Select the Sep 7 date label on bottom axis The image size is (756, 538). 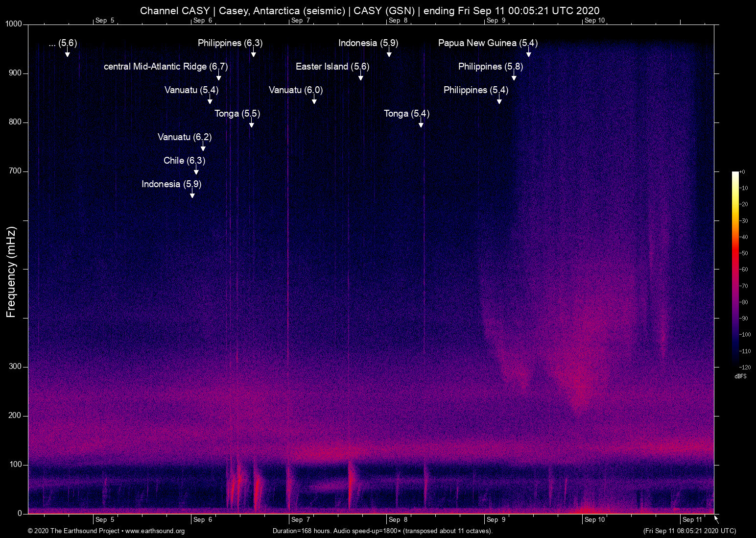click(300, 519)
